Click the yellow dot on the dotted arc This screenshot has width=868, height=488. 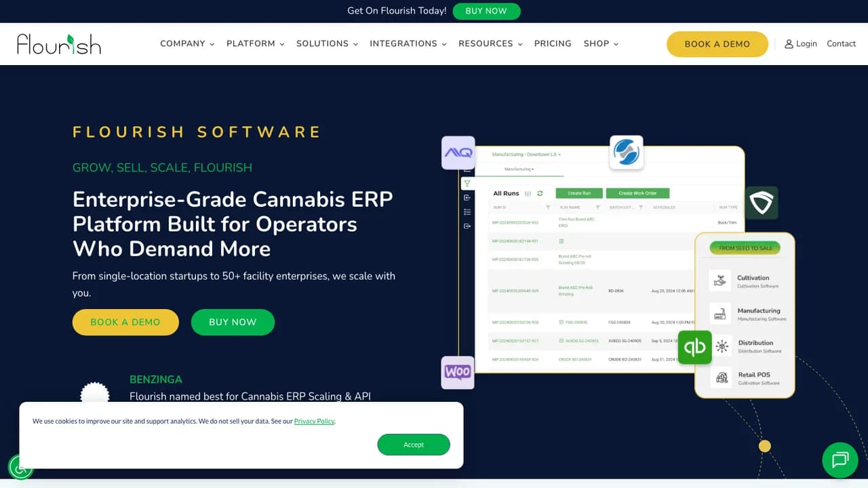pos(765,446)
